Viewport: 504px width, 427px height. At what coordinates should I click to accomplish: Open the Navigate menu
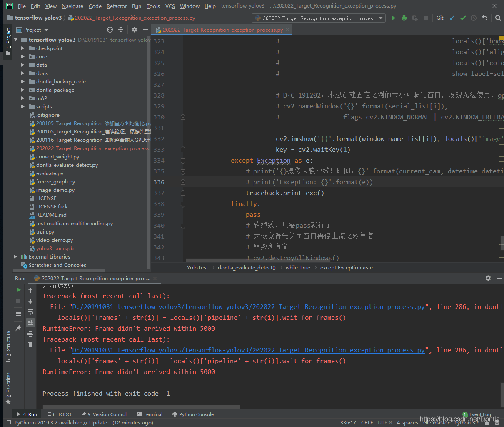pyautogui.click(x=72, y=6)
